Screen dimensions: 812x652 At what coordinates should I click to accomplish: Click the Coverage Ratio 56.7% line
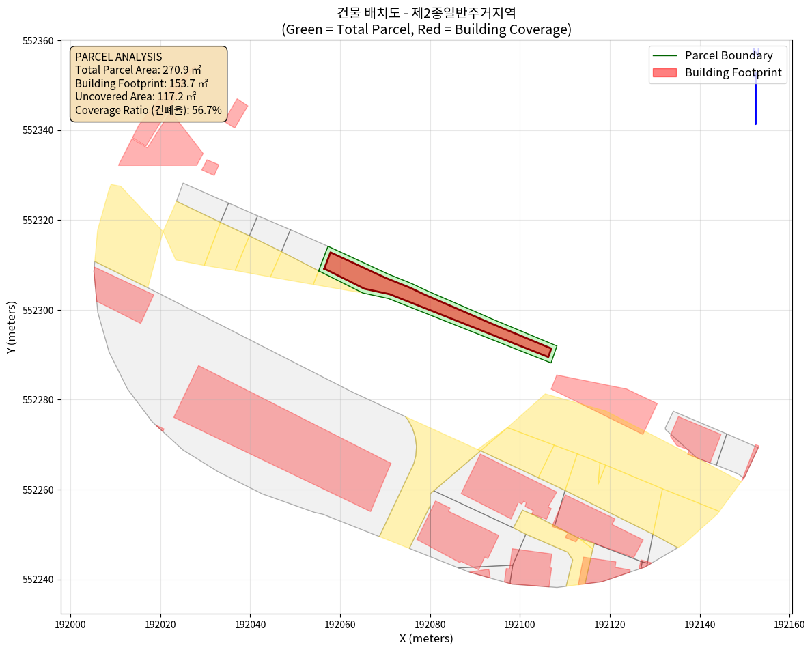click(148, 110)
